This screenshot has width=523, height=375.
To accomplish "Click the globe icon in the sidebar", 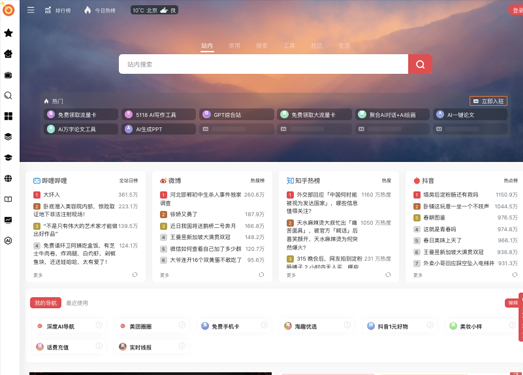I will (x=8, y=178).
